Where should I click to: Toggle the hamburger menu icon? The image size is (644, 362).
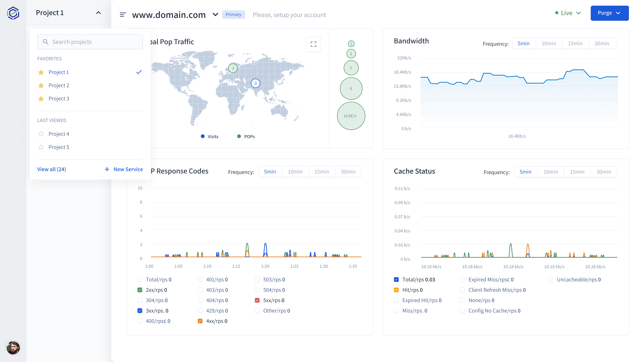(x=123, y=15)
